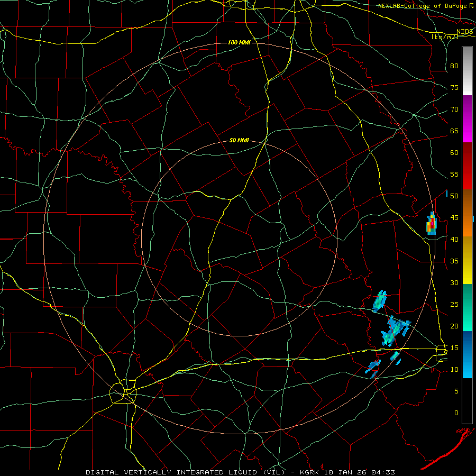Select the black bottom segment of color scale
This screenshot has width=476, height=476.
467,401
